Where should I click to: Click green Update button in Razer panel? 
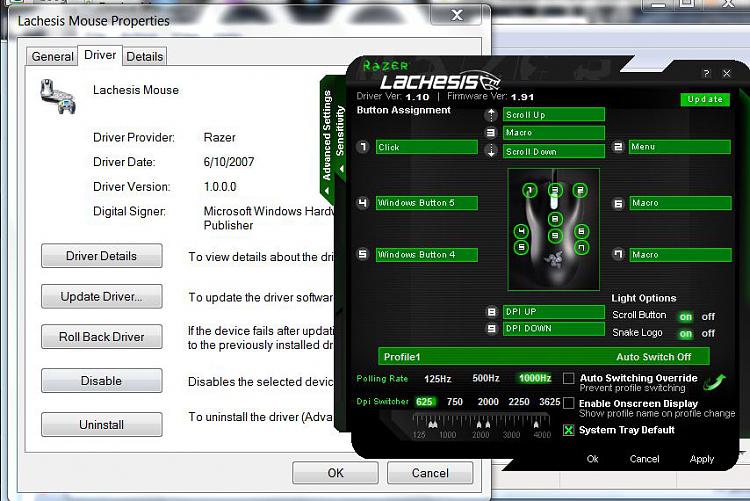pos(705,99)
